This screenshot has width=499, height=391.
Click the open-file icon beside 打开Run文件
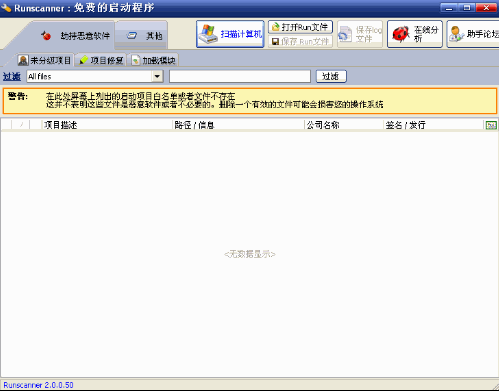click(276, 27)
